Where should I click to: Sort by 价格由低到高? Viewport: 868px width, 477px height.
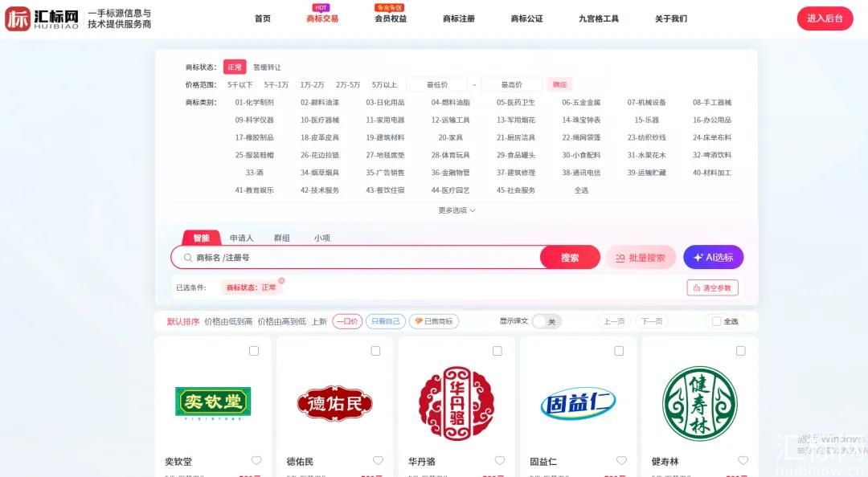click(228, 321)
